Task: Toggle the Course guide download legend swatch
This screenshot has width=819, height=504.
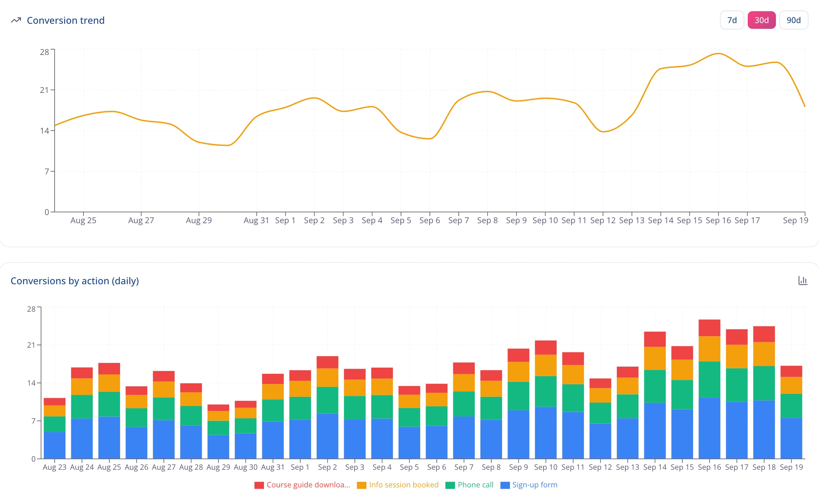Action: tap(259, 485)
